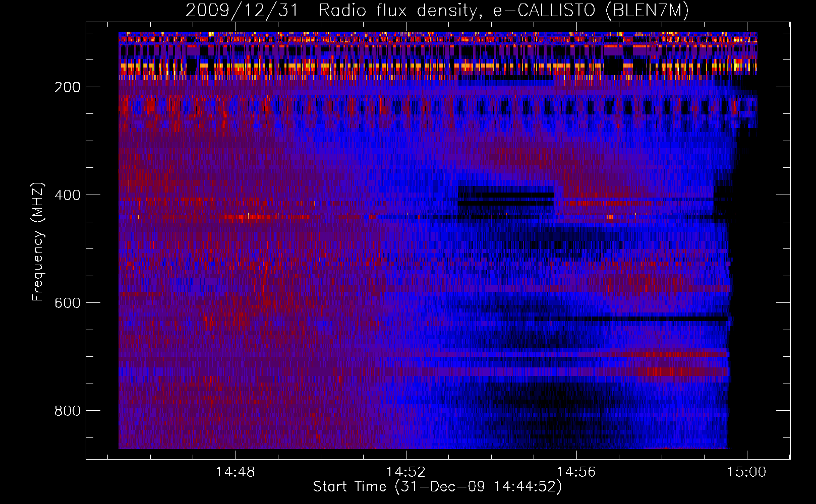Image resolution: width=816 pixels, height=504 pixels.
Task: Click the 14:56 time tick label
Action: pyautogui.click(x=576, y=472)
